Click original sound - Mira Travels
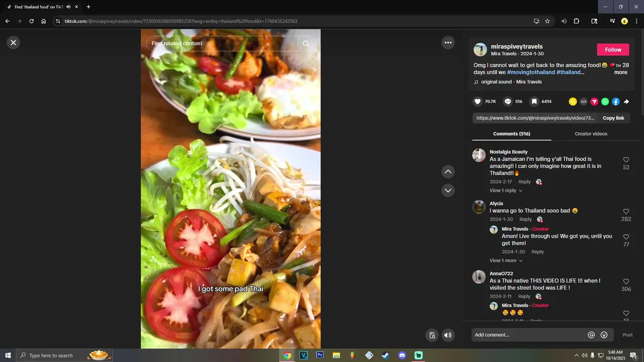The height and width of the screenshot is (362, 644). point(511,82)
